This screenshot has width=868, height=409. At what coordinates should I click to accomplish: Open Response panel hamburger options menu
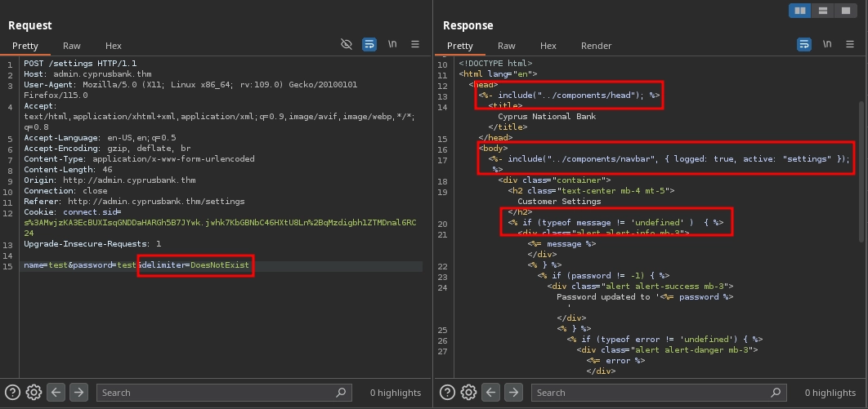click(x=850, y=44)
